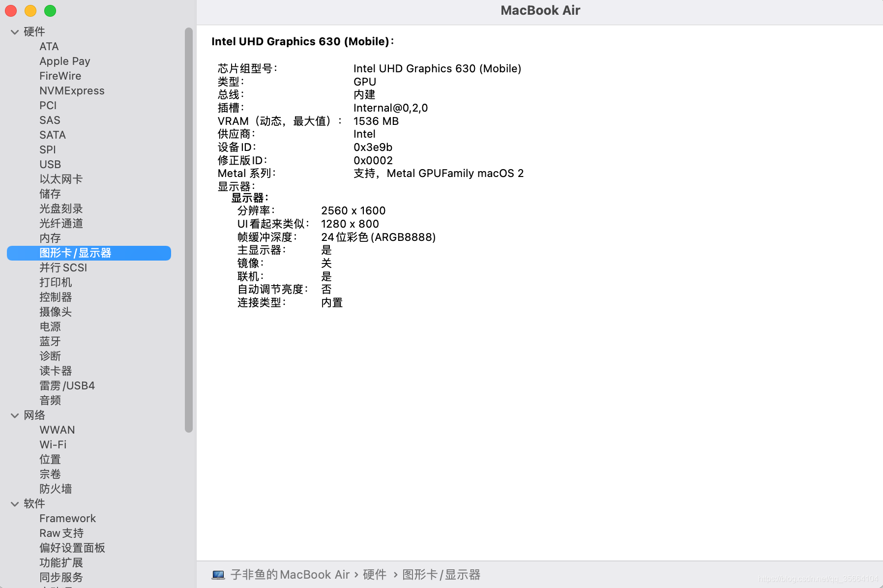
Task: Select PCI in the sidebar
Action: click(x=48, y=106)
